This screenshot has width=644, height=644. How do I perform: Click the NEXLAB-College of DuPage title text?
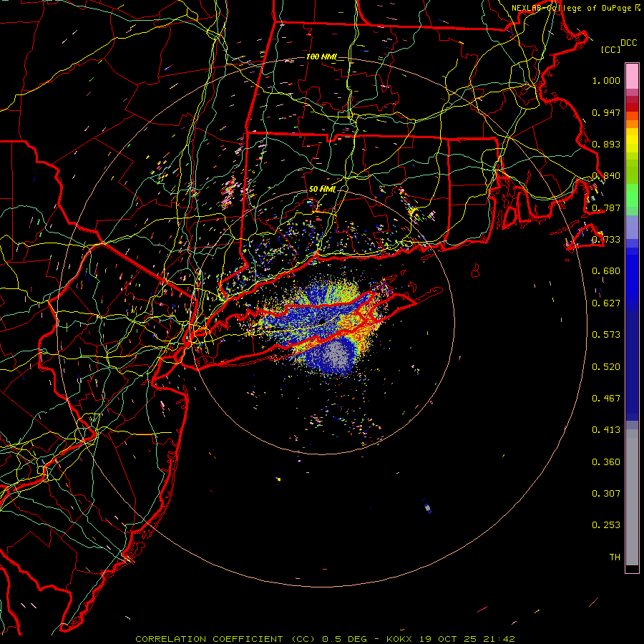[572, 8]
